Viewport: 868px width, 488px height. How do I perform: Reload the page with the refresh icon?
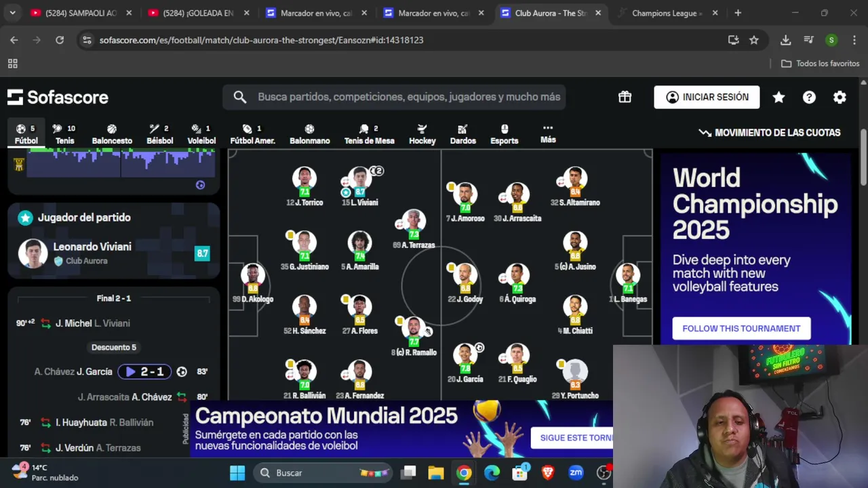click(60, 40)
